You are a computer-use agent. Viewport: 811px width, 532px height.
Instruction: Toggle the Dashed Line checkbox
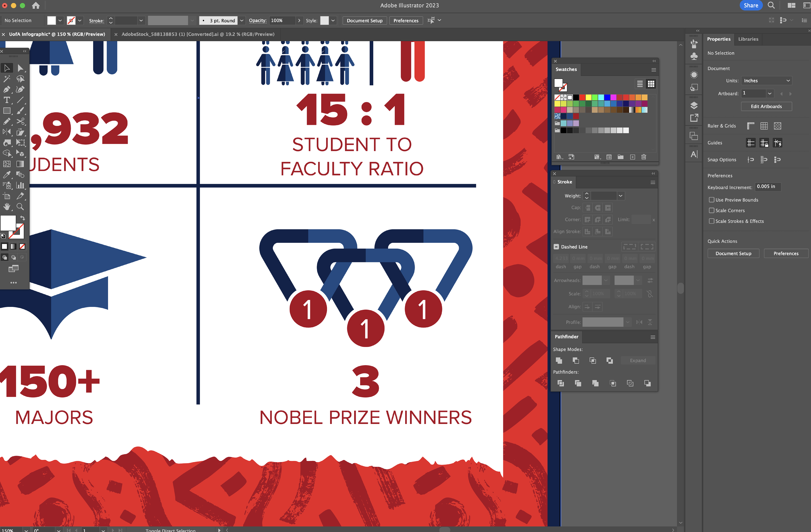coord(557,247)
